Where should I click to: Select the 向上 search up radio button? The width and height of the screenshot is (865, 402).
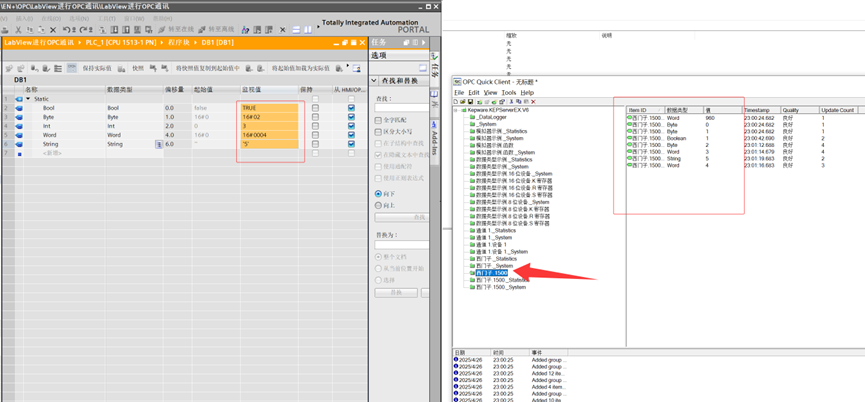pyautogui.click(x=378, y=205)
